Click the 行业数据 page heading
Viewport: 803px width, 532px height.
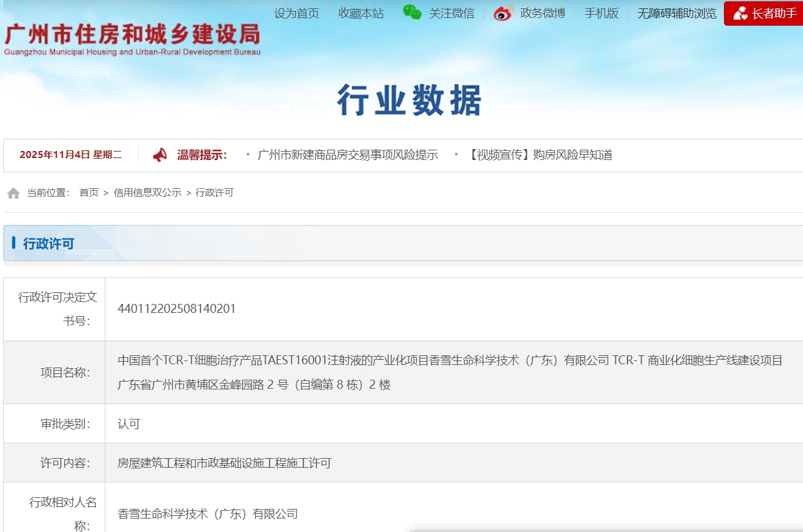[x=410, y=100]
